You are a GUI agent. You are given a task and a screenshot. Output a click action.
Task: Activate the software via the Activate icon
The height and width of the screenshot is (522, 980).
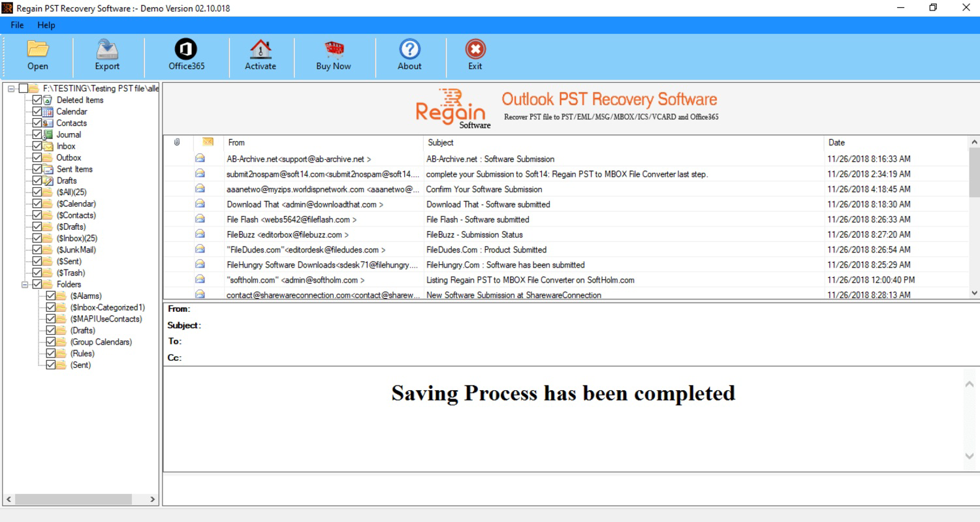[x=261, y=55]
